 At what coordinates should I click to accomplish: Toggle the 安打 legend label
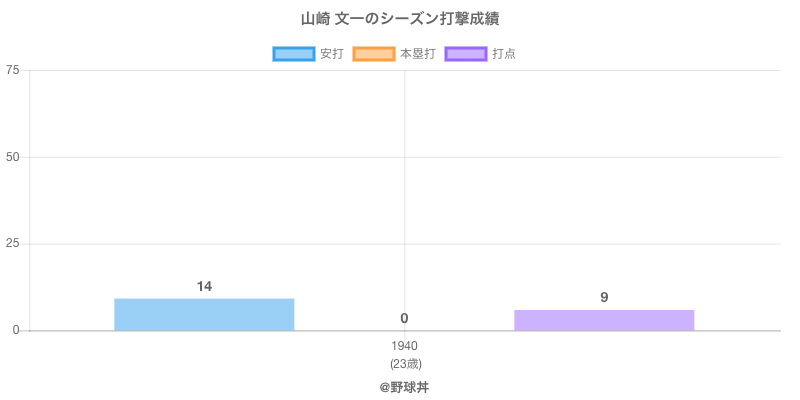[x=331, y=54]
